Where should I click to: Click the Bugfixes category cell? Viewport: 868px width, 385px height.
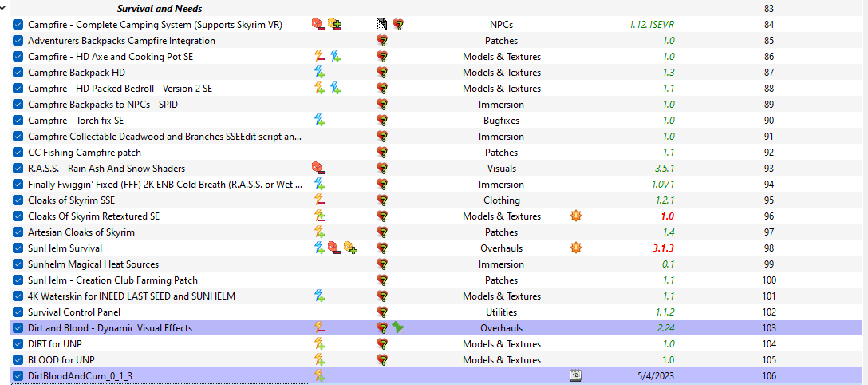pos(501,120)
